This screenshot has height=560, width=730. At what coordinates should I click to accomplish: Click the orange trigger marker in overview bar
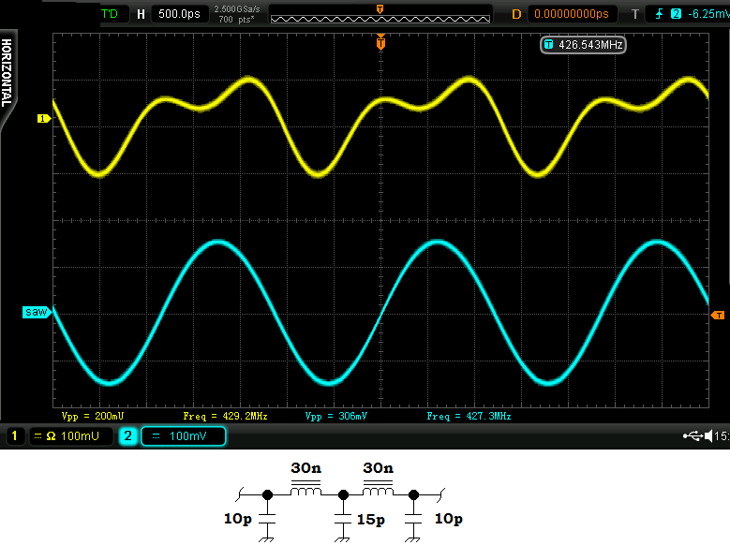point(380,9)
